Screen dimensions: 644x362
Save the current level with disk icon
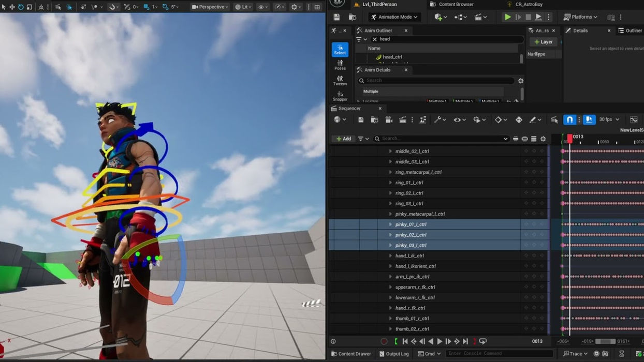[x=336, y=17]
